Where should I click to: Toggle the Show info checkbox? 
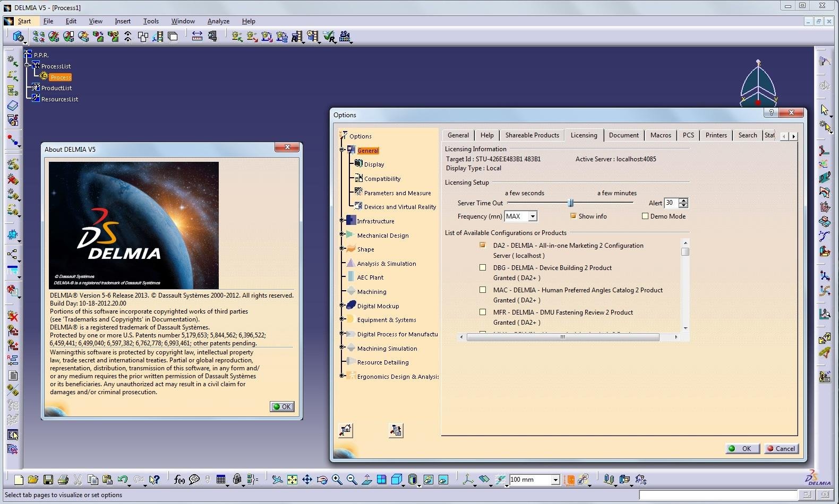(573, 216)
